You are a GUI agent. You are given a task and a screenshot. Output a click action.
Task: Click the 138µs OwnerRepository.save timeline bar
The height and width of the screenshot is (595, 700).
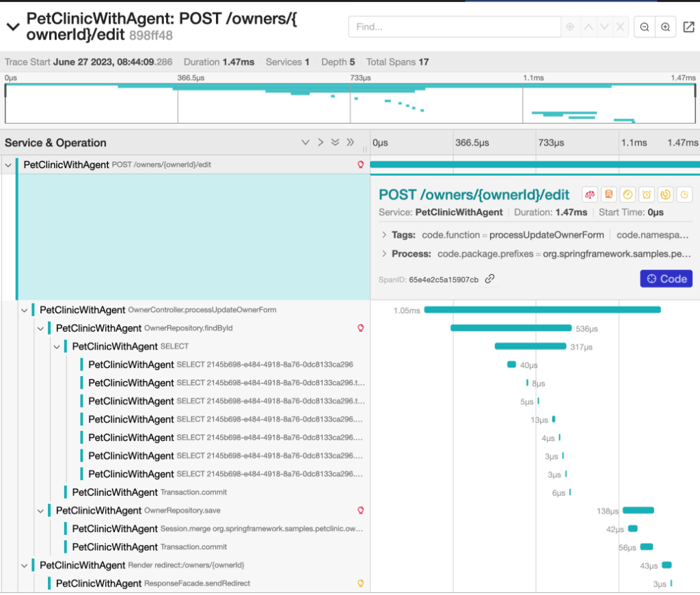[638, 510]
